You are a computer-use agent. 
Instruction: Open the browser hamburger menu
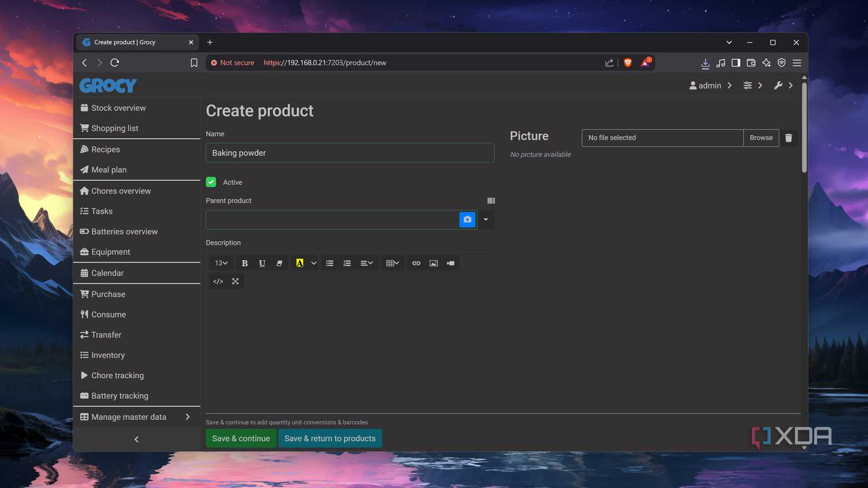point(797,62)
